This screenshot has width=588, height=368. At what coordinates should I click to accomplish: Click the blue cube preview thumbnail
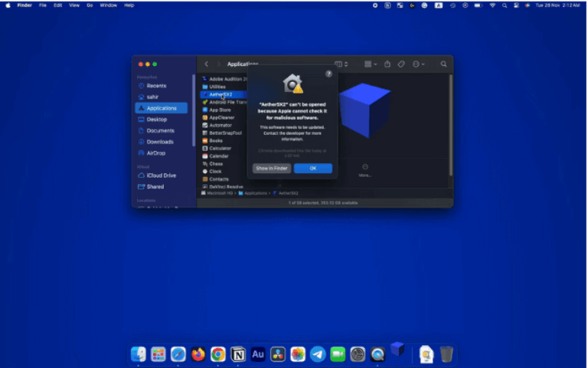coord(364,110)
